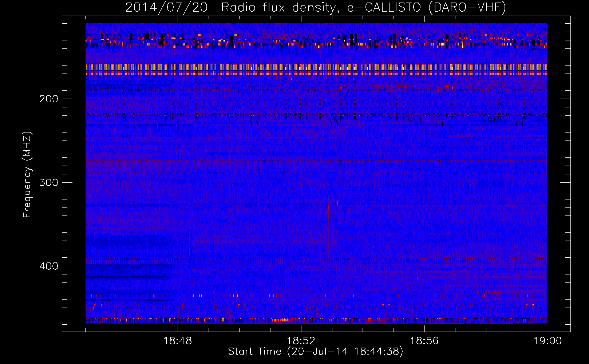Screen dimensions: 589x364
Task: Click the 300 frequency tick label
Action: [49, 182]
